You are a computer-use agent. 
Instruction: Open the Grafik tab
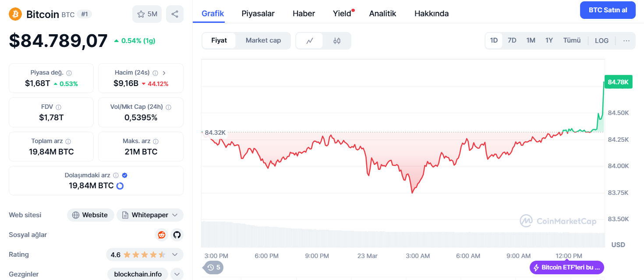tap(213, 14)
